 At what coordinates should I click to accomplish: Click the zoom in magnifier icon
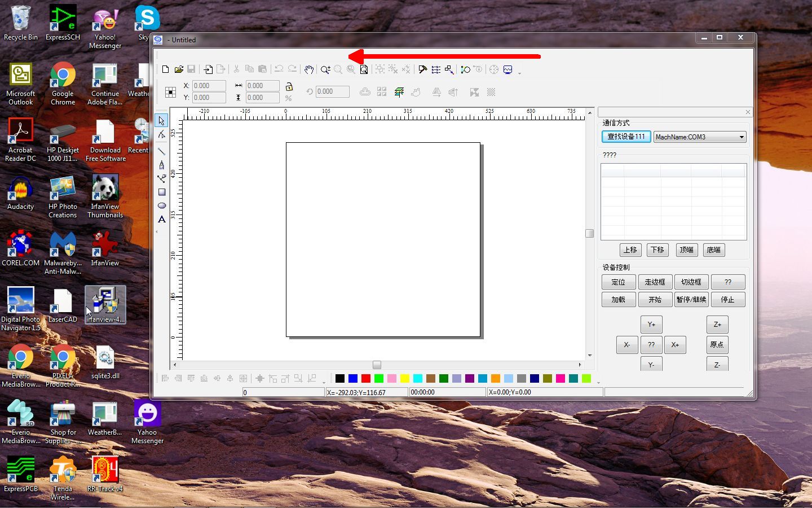coord(325,69)
